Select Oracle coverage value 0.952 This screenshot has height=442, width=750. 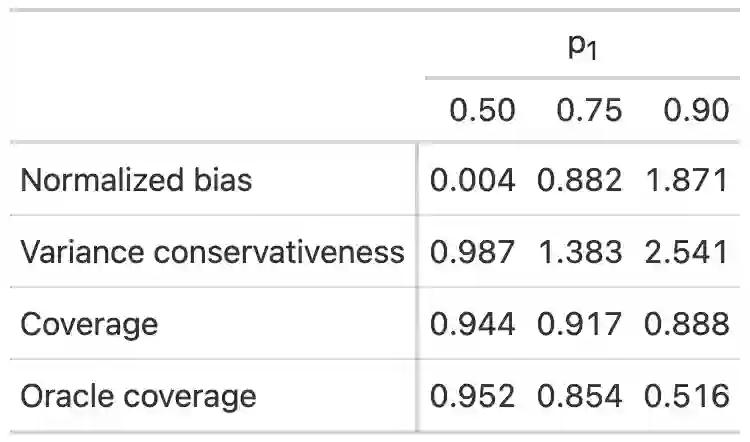473,396
